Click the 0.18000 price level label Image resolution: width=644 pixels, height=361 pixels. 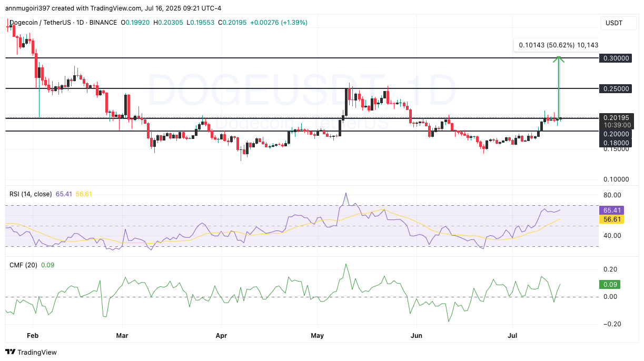click(x=616, y=142)
